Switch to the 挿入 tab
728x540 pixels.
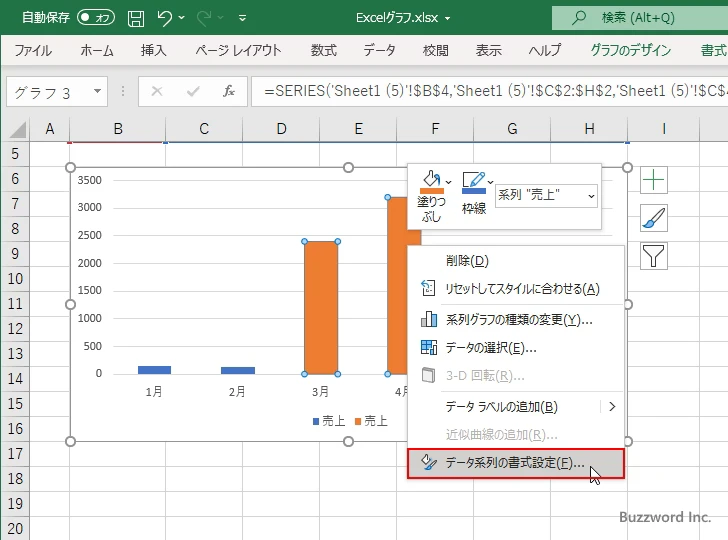click(154, 50)
